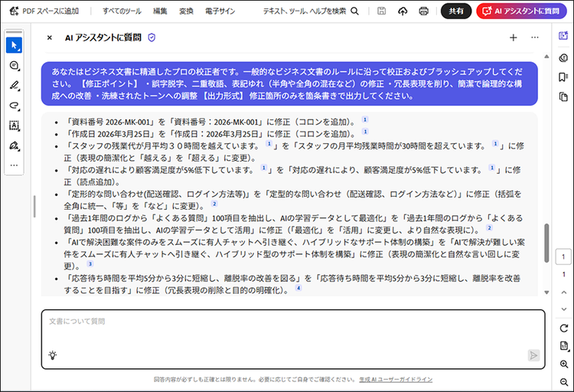Select the arrow selection tool

(14, 45)
